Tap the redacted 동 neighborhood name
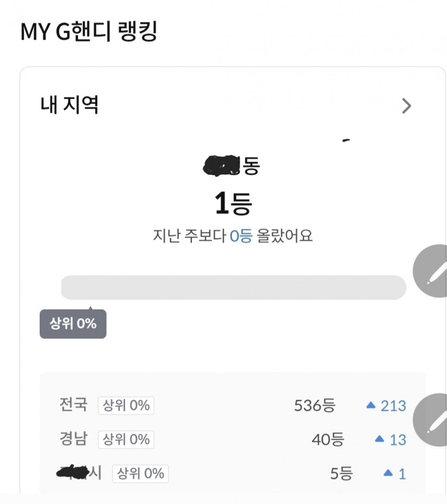447x504 pixels. (x=231, y=166)
